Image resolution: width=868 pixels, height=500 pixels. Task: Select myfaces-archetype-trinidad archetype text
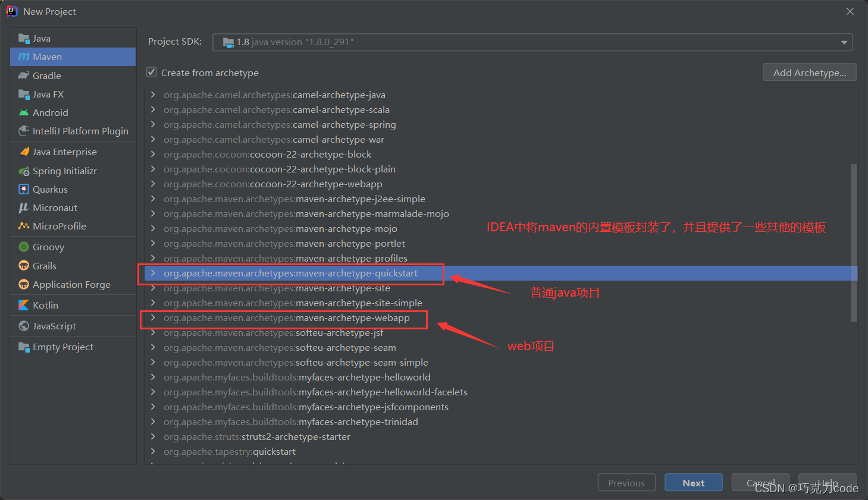coord(291,422)
